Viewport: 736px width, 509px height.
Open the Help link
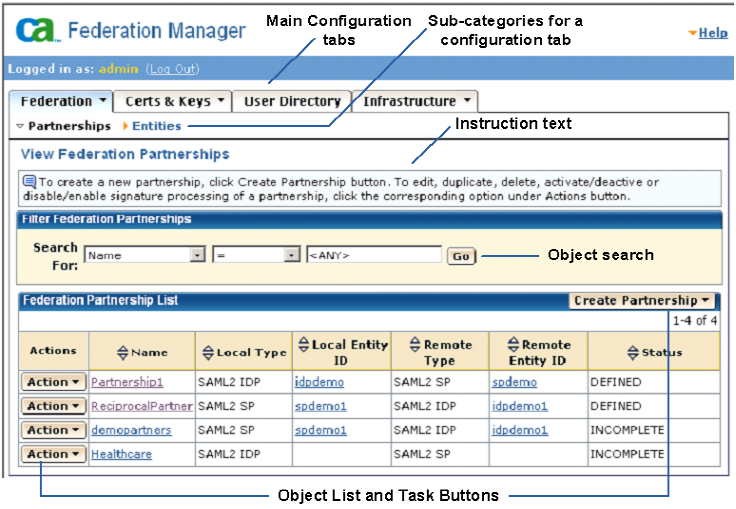713,33
